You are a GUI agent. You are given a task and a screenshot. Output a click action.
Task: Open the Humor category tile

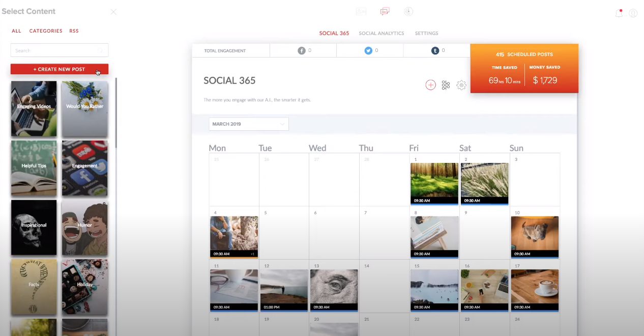tap(85, 228)
